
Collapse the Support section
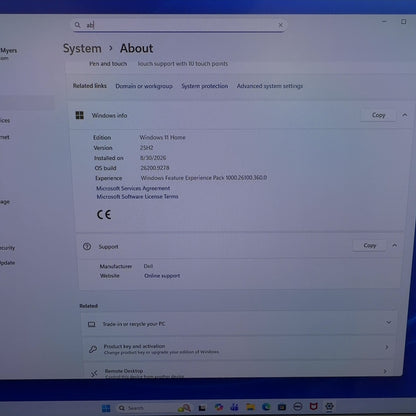pos(395,246)
